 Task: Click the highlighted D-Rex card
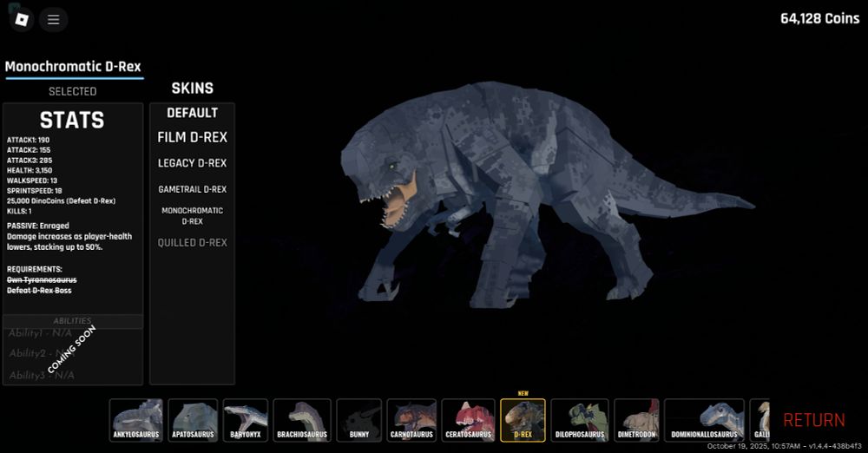tap(523, 420)
